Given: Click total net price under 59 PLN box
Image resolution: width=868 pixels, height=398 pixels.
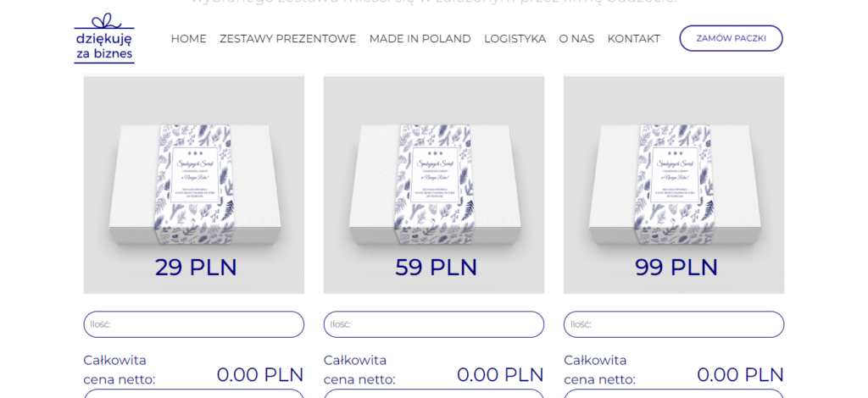Looking at the screenshot, I should pos(500,375).
